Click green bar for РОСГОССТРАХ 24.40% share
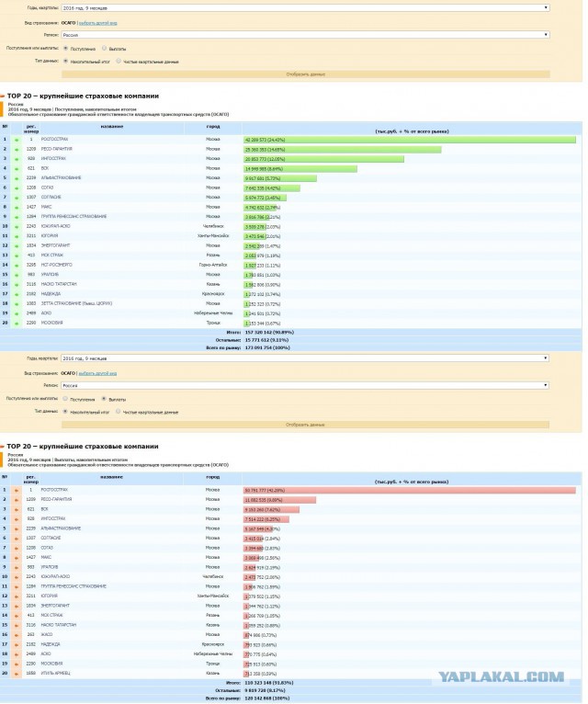The height and width of the screenshot is (704, 588). [410, 140]
